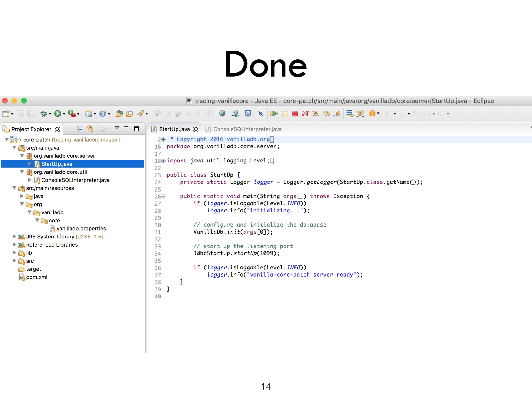Screen dimensions: 532x399
Task: Open pom.xml in the project tree
Action: coord(36,277)
